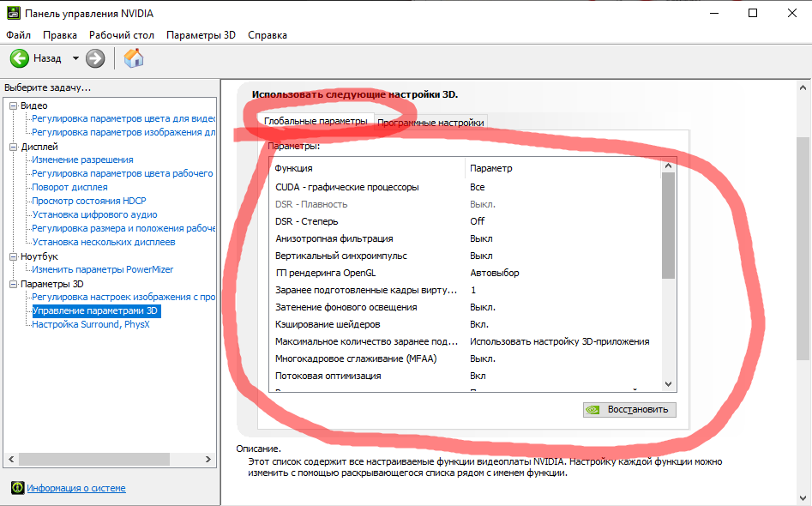Click the main panel scroll-down arrow
Image resolution: width=812 pixels, height=506 pixels.
coord(803,498)
